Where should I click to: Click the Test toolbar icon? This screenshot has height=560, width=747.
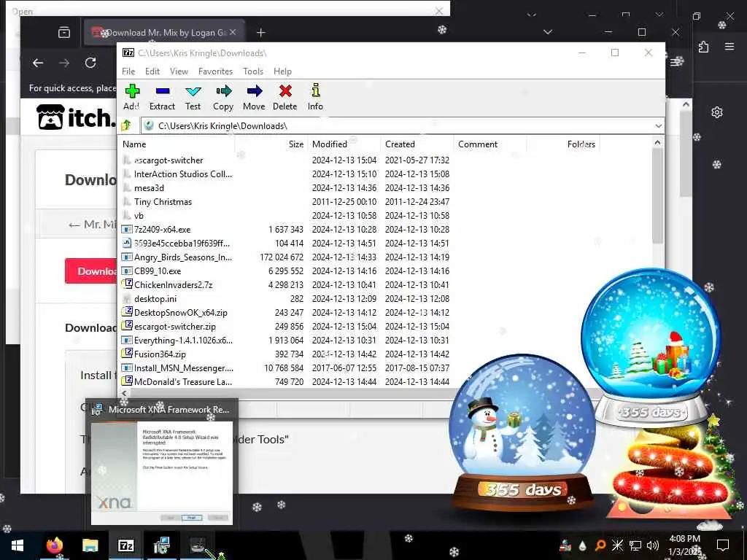pyautogui.click(x=193, y=97)
